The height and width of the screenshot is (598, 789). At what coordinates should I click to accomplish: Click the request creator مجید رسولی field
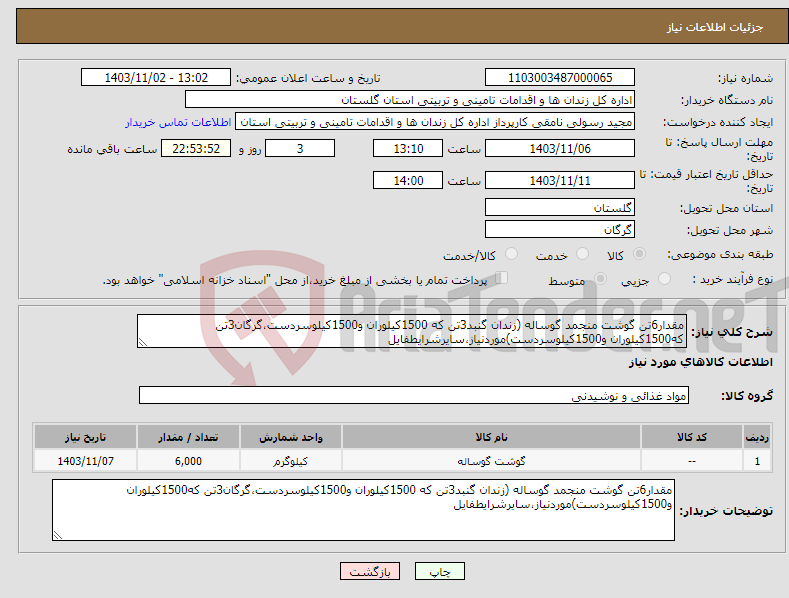click(x=435, y=122)
